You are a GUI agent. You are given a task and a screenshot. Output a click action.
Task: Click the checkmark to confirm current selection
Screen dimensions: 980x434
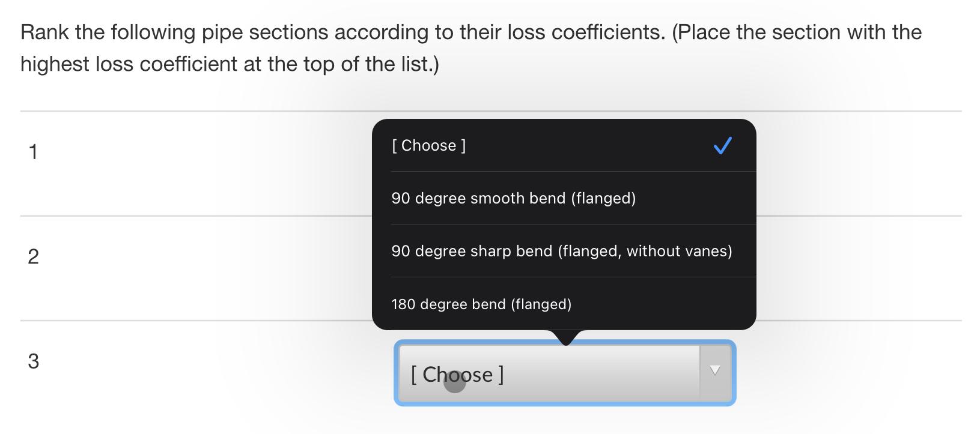tap(722, 145)
